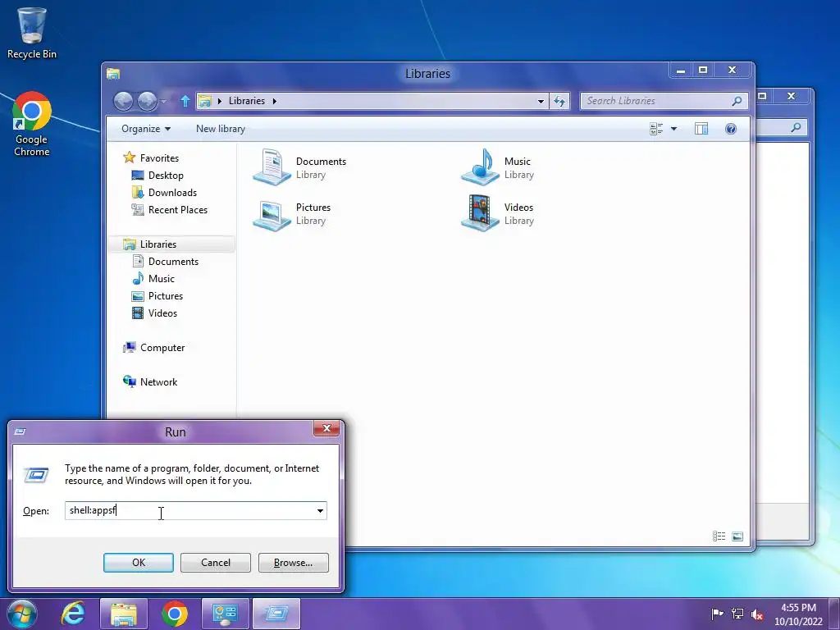The image size is (840, 630).
Task: Click New library in the toolbar
Action: 220,129
